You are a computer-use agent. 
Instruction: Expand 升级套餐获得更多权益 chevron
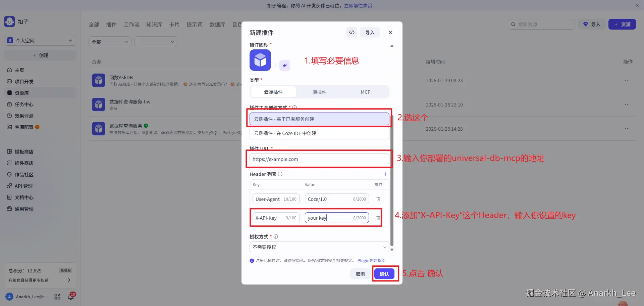point(69,280)
